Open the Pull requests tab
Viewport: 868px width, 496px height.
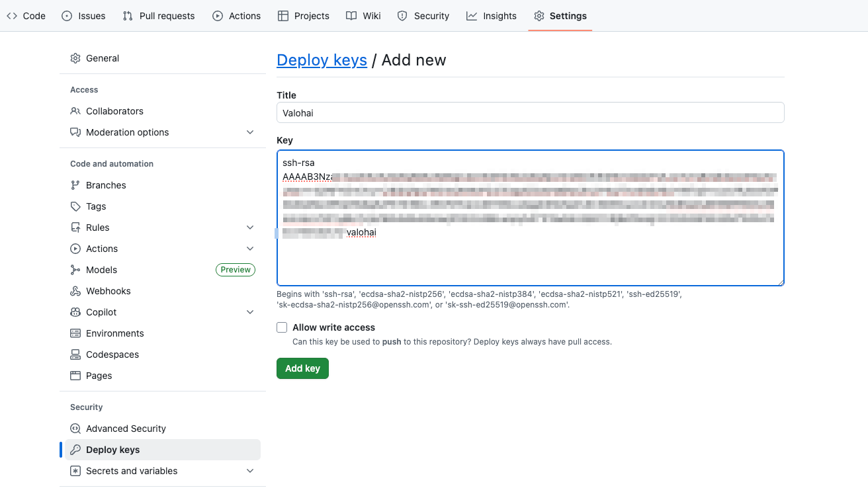[x=159, y=16]
